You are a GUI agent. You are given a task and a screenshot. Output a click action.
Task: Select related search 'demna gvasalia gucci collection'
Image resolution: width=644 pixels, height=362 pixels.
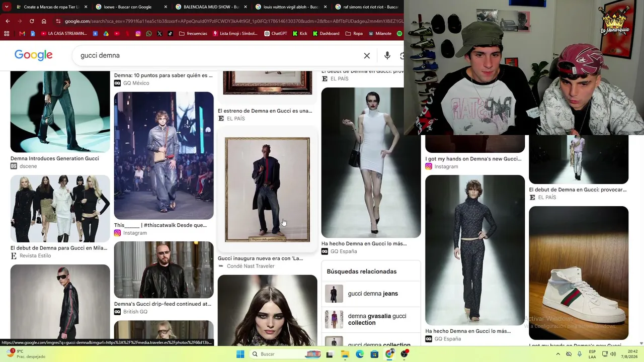371,319
